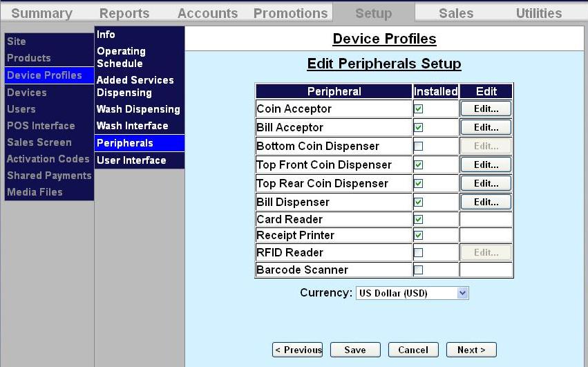The image size is (588, 367).
Task: Open Activation Codes in the sidebar
Action: point(48,159)
